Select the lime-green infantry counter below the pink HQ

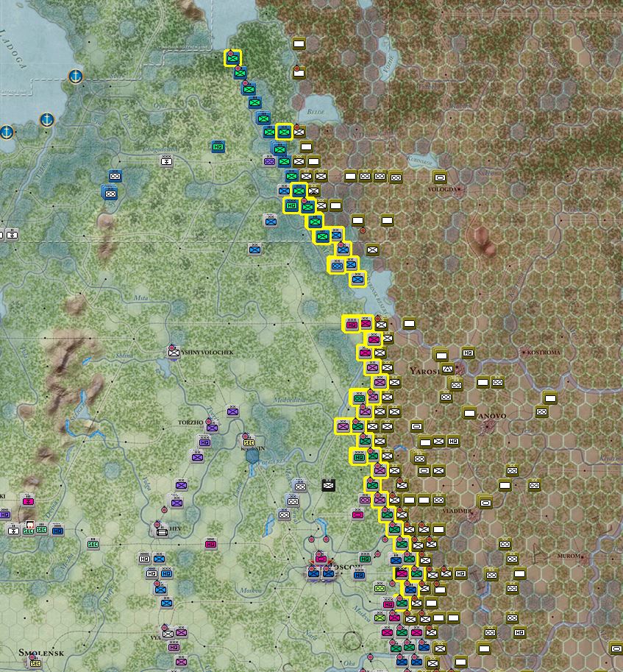point(380,618)
